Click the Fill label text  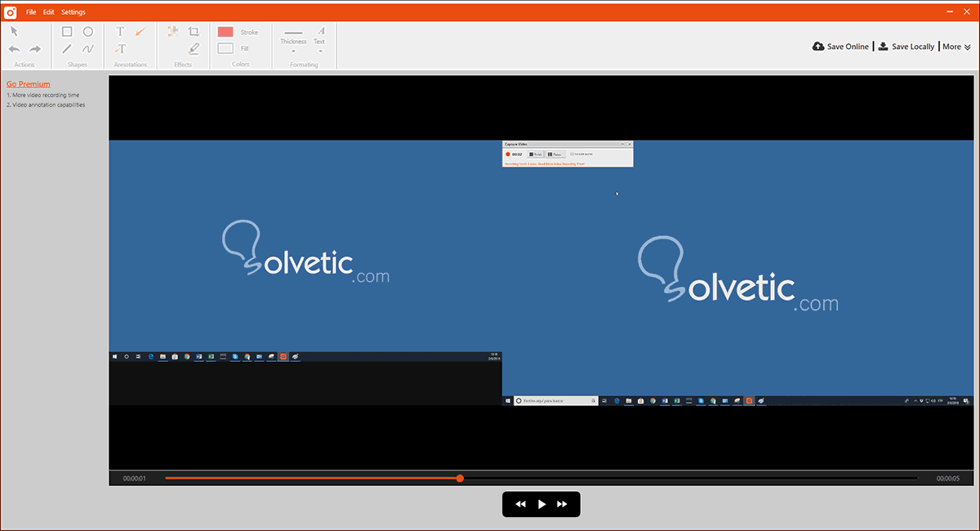244,49
